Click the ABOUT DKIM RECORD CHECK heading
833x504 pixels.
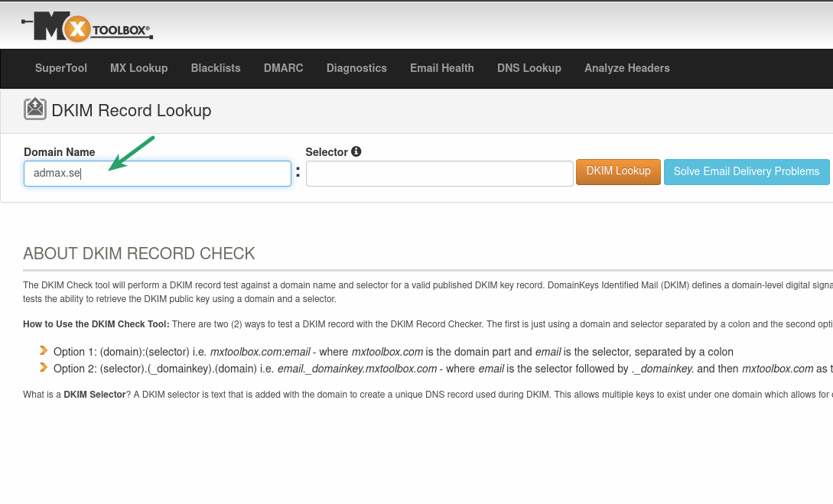[x=140, y=253]
